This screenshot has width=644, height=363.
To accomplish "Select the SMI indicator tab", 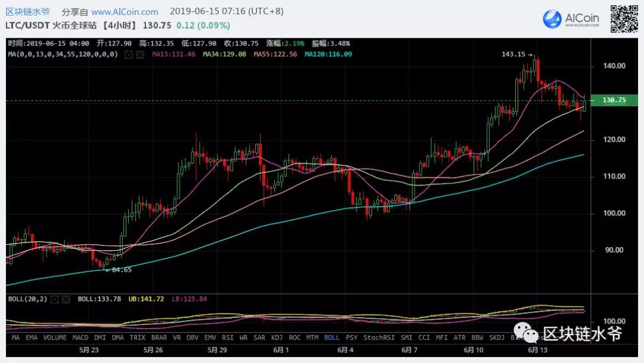I will (407, 337).
